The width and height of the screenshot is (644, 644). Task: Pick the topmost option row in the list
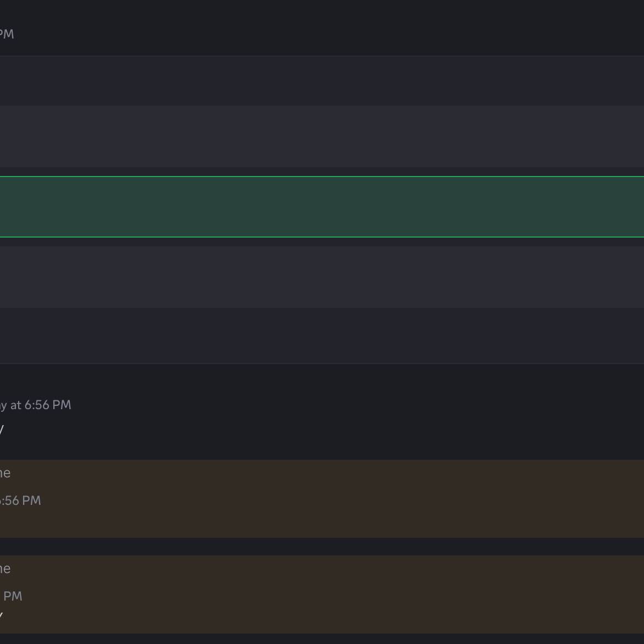pyautogui.click(x=322, y=81)
